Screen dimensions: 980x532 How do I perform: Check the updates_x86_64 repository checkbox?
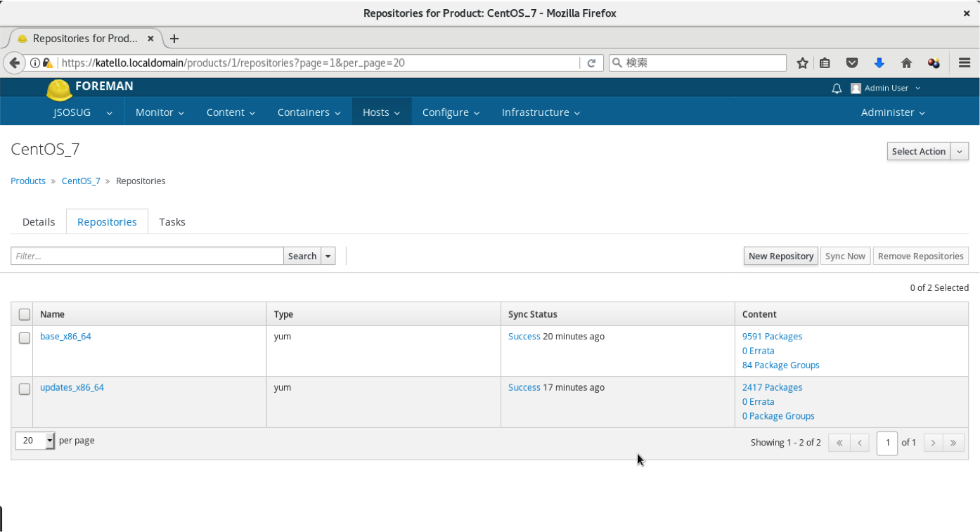[25, 389]
